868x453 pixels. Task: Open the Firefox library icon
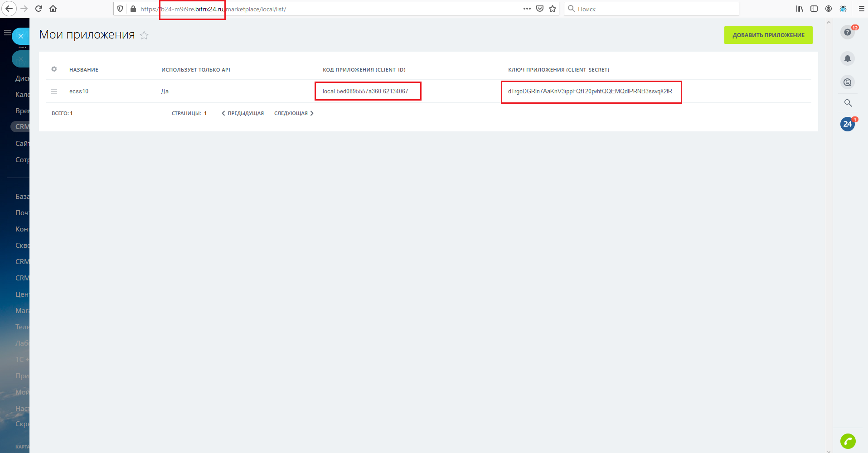[x=800, y=9]
